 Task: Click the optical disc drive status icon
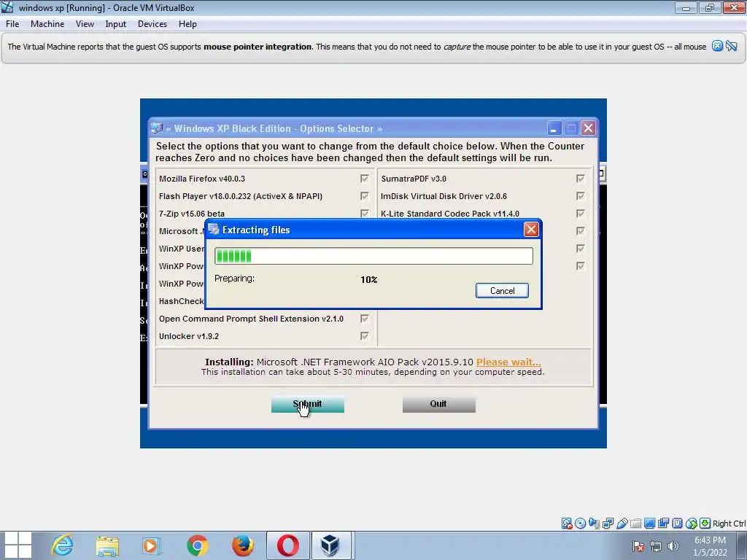580,524
